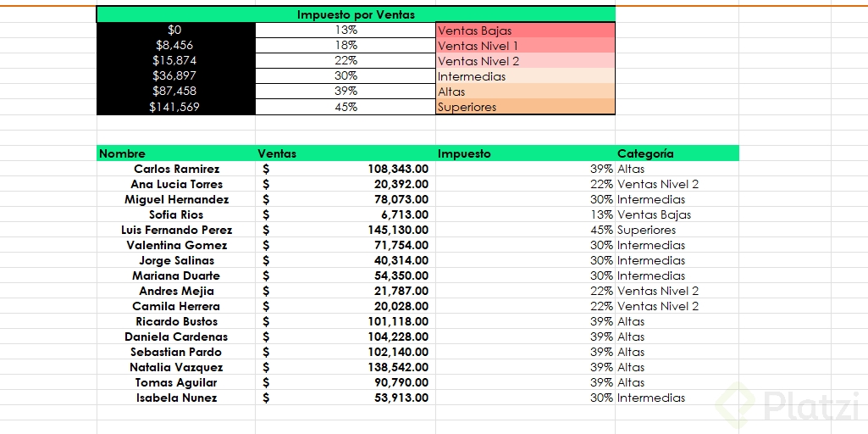
Task: Click the "Luis Fernando Perez" name cell
Action: point(176,230)
